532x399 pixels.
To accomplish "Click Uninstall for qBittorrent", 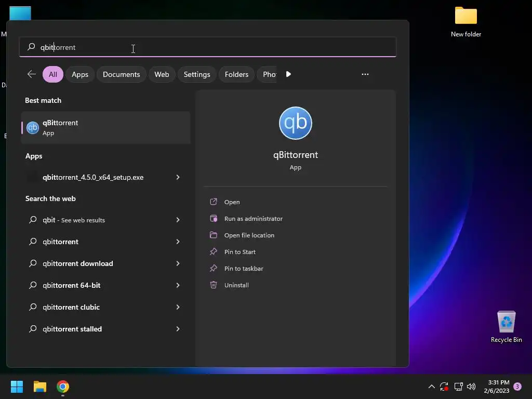I will pyautogui.click(x=236, y=285).
